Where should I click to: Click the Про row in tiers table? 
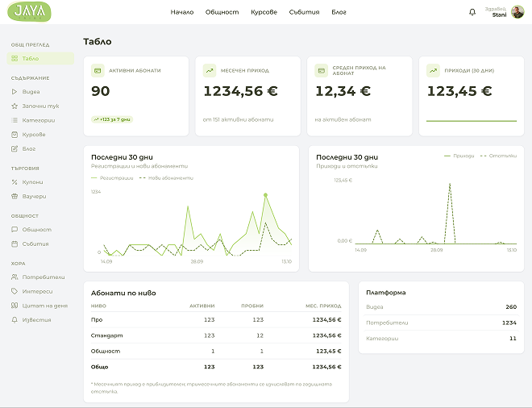(x=216, y=320)
